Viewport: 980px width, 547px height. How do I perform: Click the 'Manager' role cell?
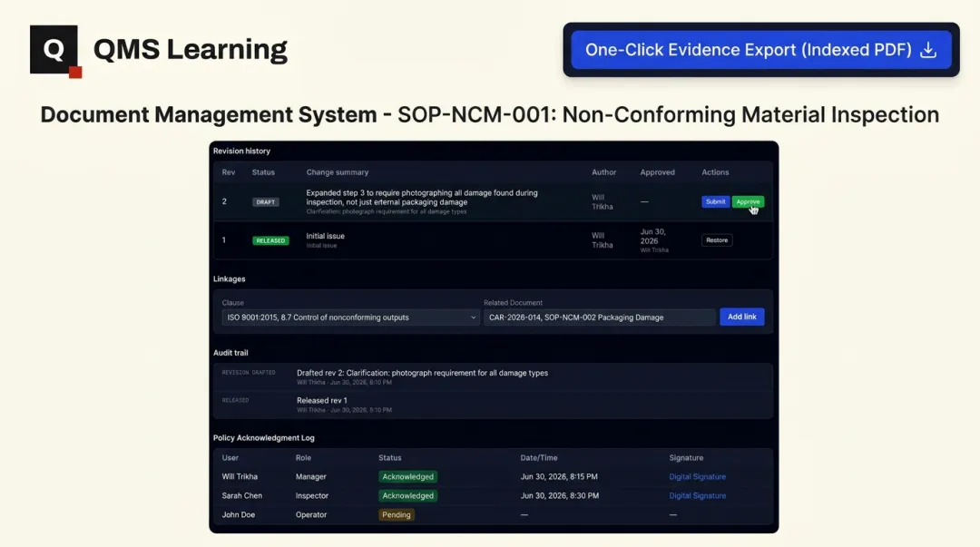tap(311, 476)
